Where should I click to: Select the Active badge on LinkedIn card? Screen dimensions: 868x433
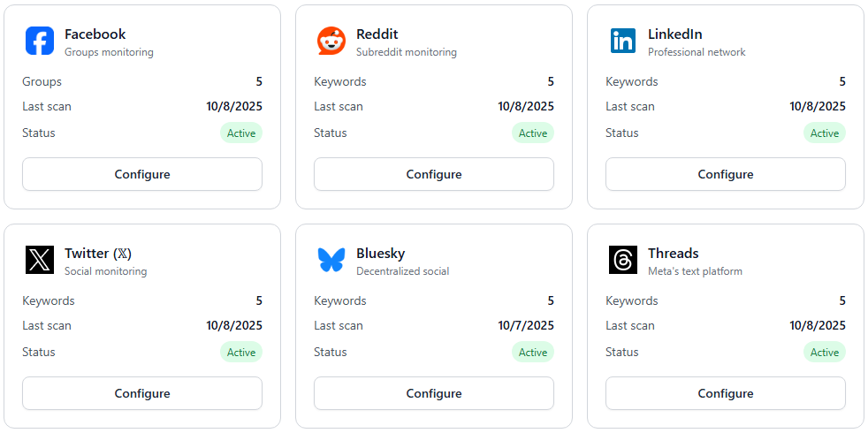tap(825, 133)
